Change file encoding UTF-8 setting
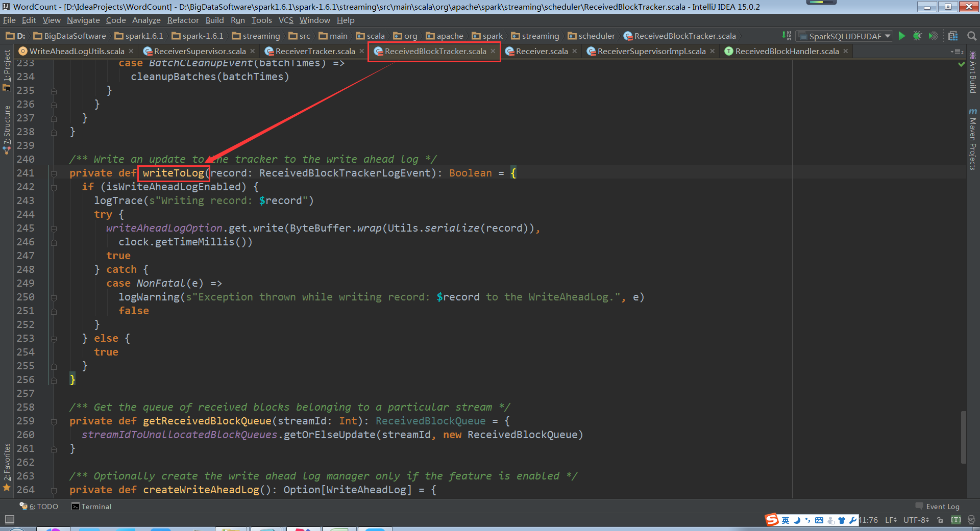The image size is (980, 531). click(917, 520)
